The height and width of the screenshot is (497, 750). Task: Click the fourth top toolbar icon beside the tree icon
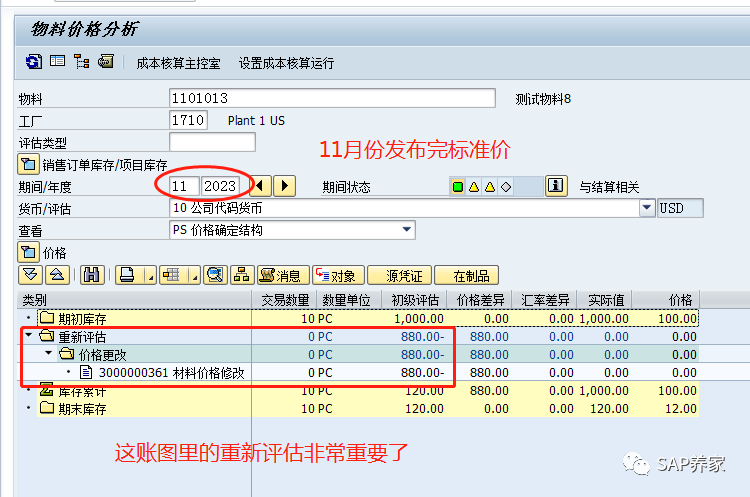(106, 61)
